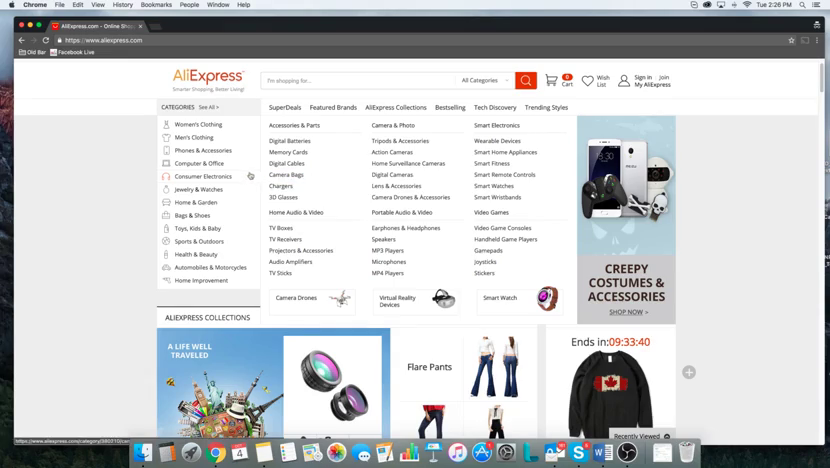Click the Phones & Accessories phone icon
This screenshot has height=468, width=830.
pos(166,150)
